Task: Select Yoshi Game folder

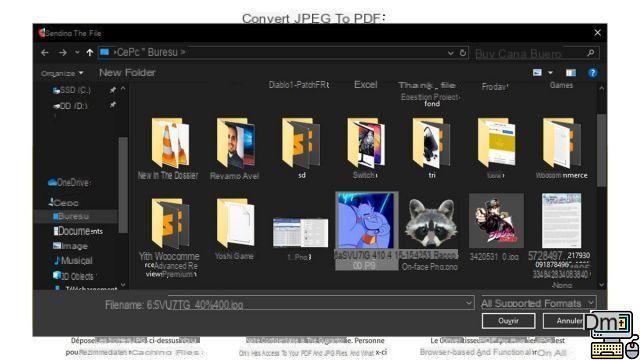Action: pyautogui.click(x=235, y=229)
